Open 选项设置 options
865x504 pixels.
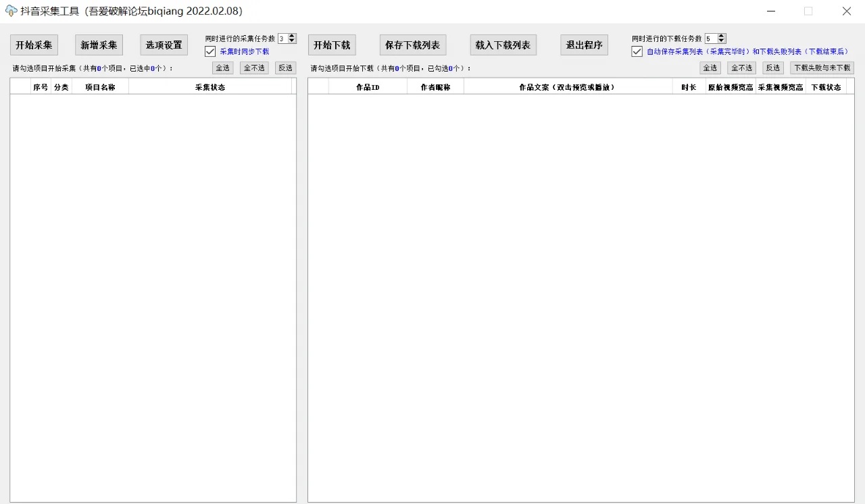[164, 45]
